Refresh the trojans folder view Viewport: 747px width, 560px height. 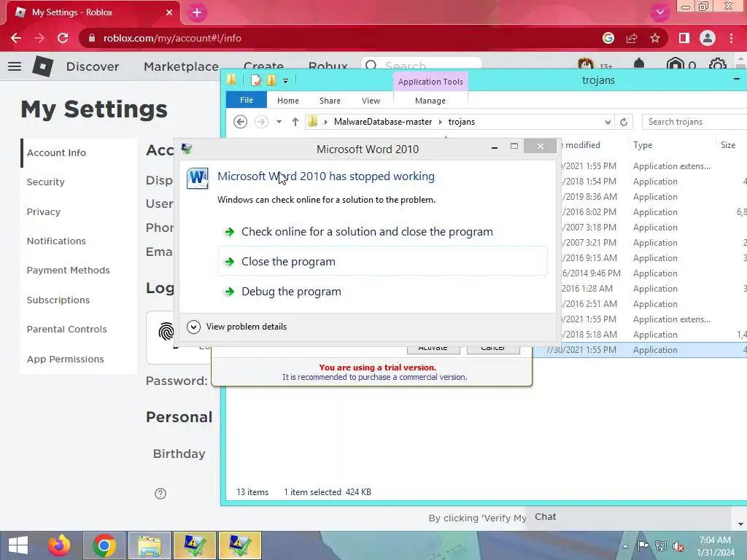click(624, 122)
